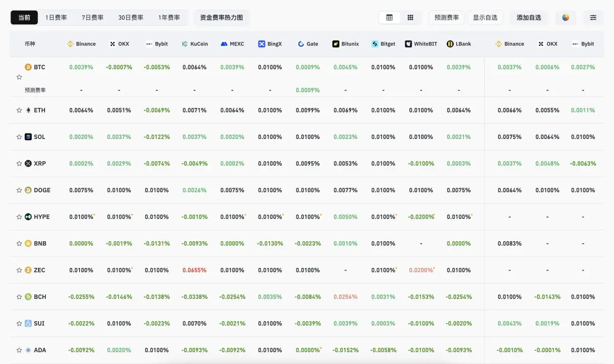The height and width of the screenshot is (364, 614).
Task: Favorite ADA with its star
Action: [19, 350]
